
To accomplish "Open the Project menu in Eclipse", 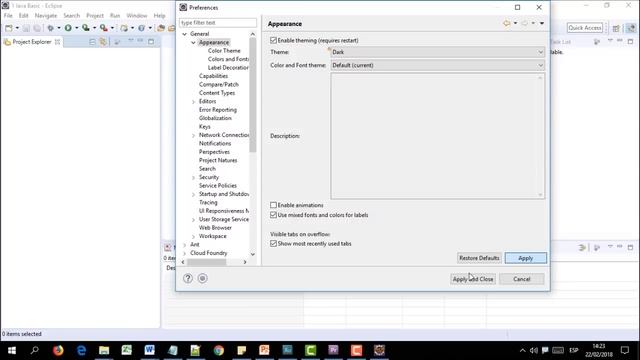I will pyautogui.click(x=95, y=16).
